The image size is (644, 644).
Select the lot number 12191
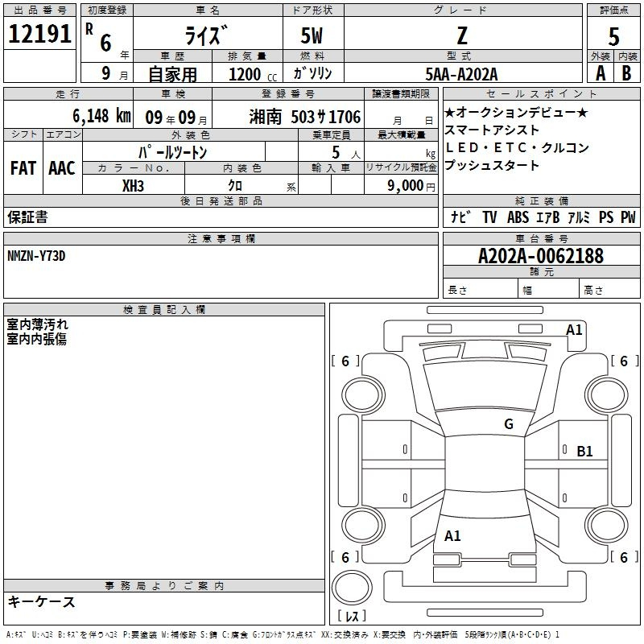[40, 34]
